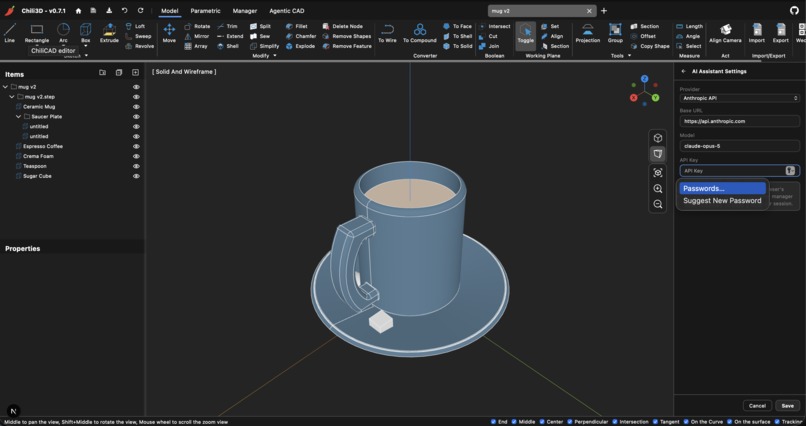Hide the Teaspoon item
Screen dimensions: 806x426
[x=136, y=166]
